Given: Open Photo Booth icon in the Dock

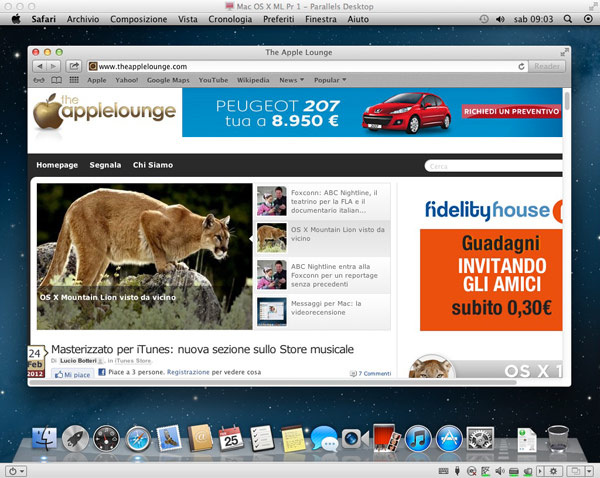Looking at the screenshot, I should 386,438.
